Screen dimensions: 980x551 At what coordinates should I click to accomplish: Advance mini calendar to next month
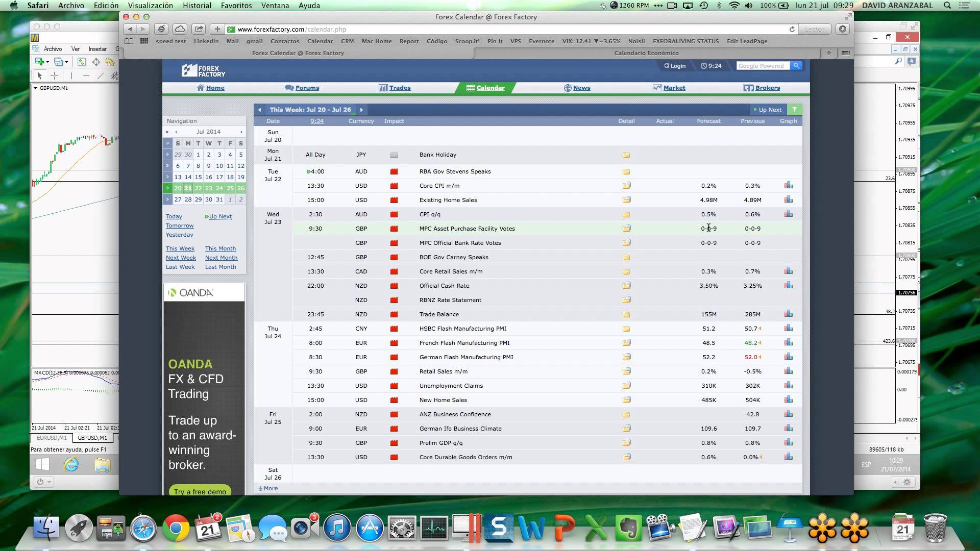pos(241,132)
